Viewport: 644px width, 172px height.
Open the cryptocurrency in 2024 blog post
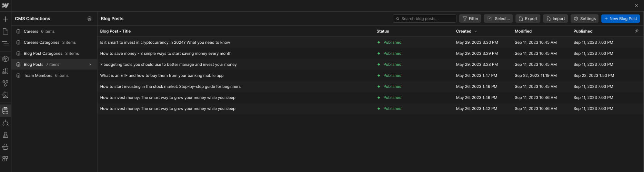(x=165, y=42)
